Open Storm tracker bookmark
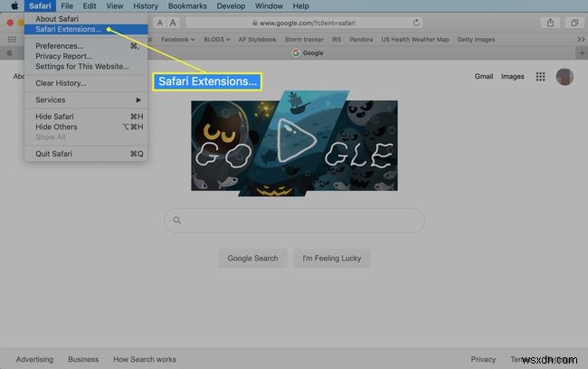Image resolution: width=588 pixels, height=369 pixels. (304, 40)
